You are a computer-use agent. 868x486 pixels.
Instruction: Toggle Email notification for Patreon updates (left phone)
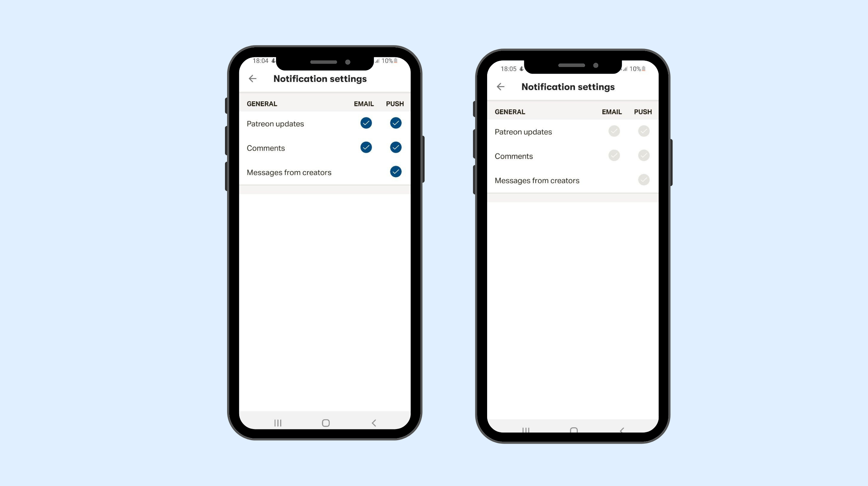(366, 123)
